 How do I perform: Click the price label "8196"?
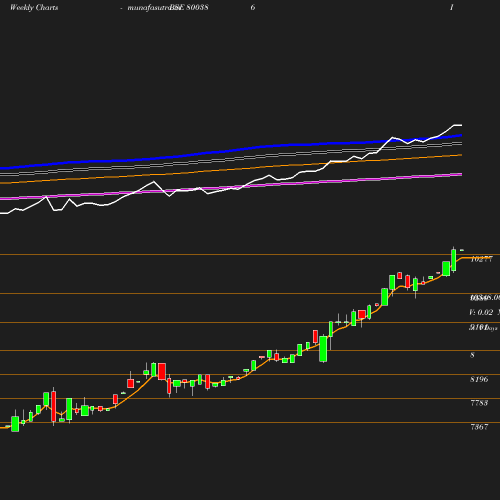click(x=479, y=379)
